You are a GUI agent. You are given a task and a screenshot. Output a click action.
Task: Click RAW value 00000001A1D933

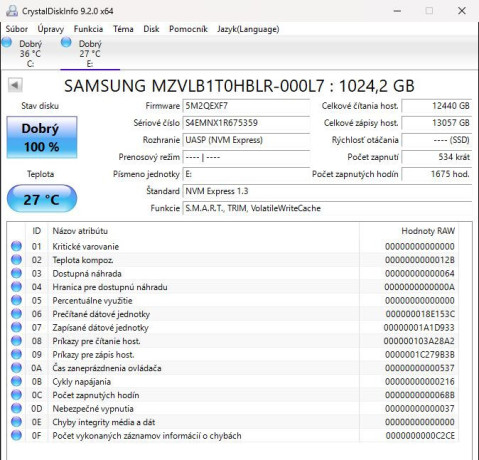coord(419,328)
